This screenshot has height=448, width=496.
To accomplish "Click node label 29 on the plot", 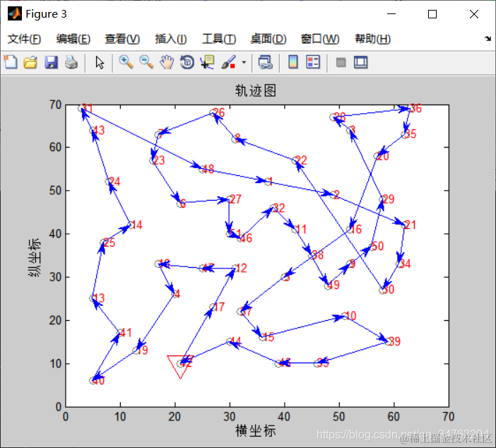I will 388,199.
